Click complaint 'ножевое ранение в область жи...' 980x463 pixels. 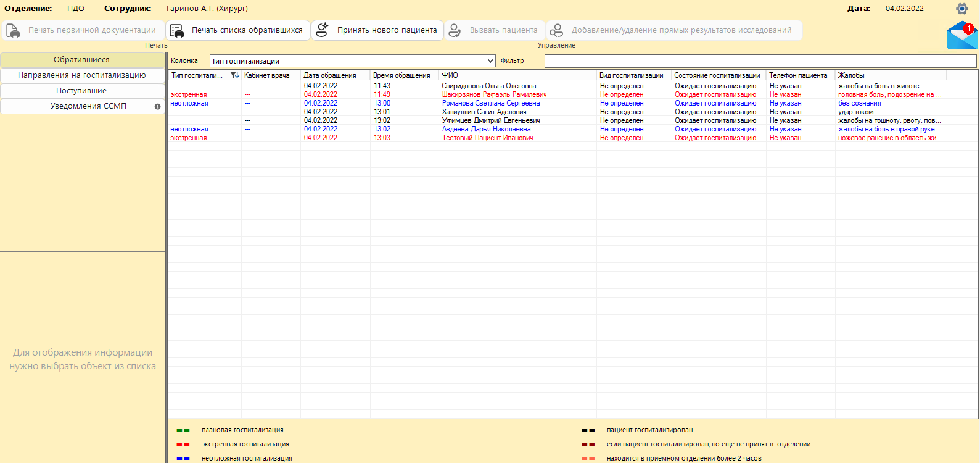point(890,138)
